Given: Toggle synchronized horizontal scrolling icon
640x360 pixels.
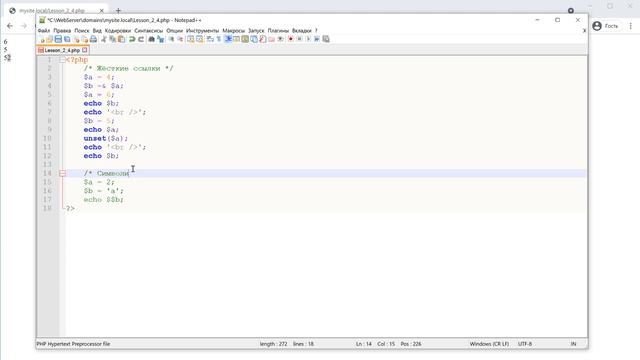Looking at the screenshot, I should 199,39.
